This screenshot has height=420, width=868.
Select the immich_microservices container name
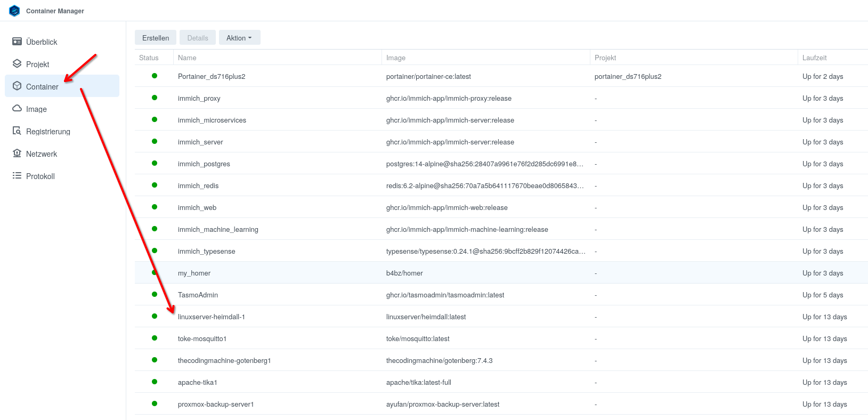click(x=212, y=120)
